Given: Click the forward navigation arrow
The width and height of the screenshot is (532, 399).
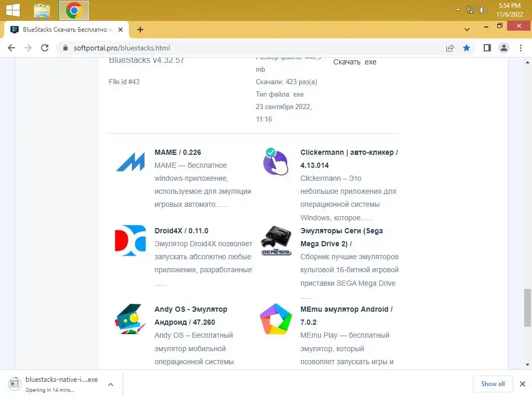Looking at the screenshot, I should tap(28, 48).
